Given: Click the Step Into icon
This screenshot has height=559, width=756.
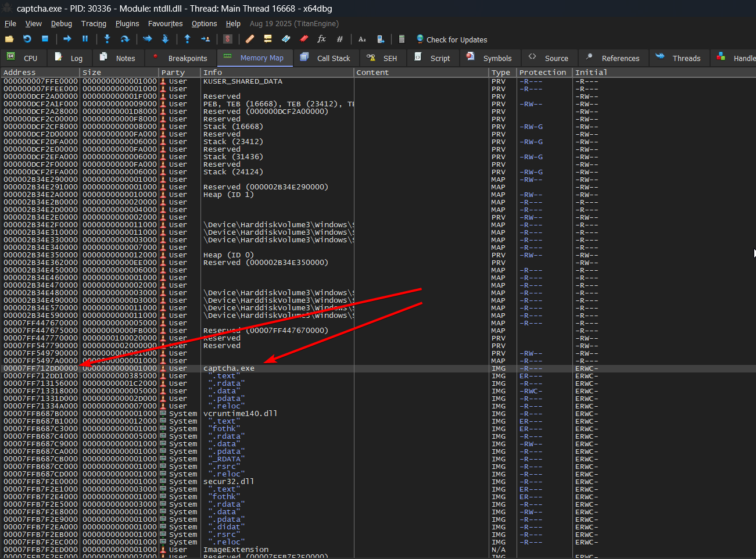Looking at the screenshot, I should (x=107, y=39).
